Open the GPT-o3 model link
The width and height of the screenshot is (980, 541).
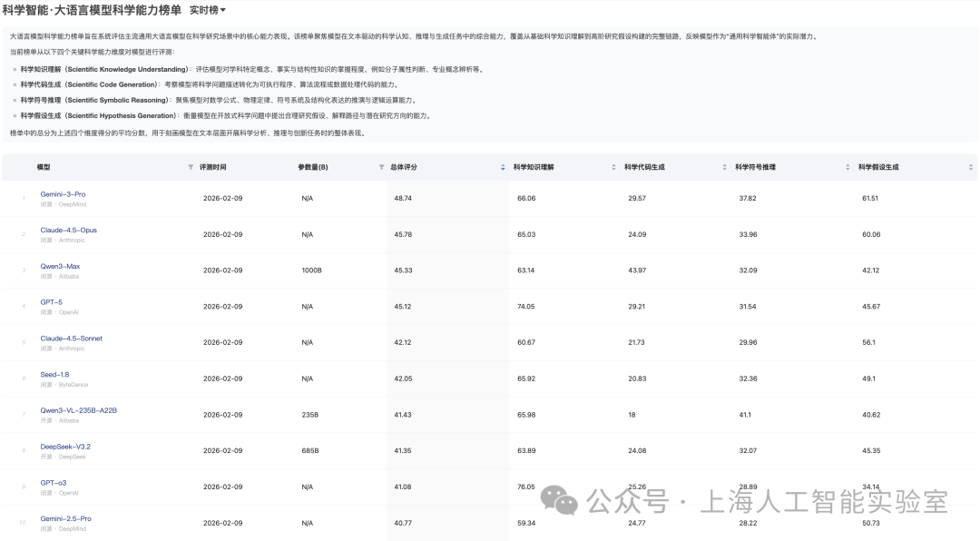[54, 482]
